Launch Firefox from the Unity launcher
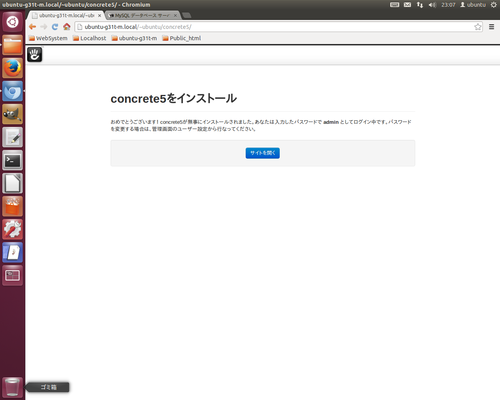Screen dimensions: 500x400 [13, 68]
